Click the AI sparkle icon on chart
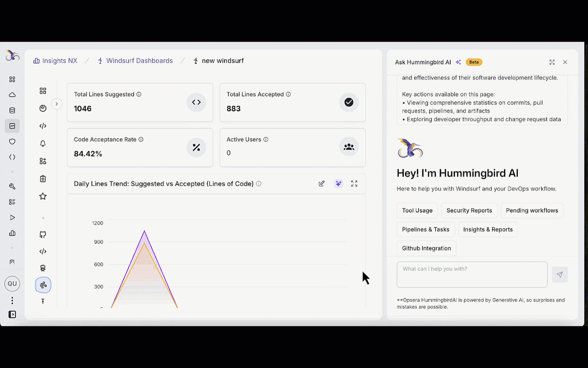 [x=338, y=184]
